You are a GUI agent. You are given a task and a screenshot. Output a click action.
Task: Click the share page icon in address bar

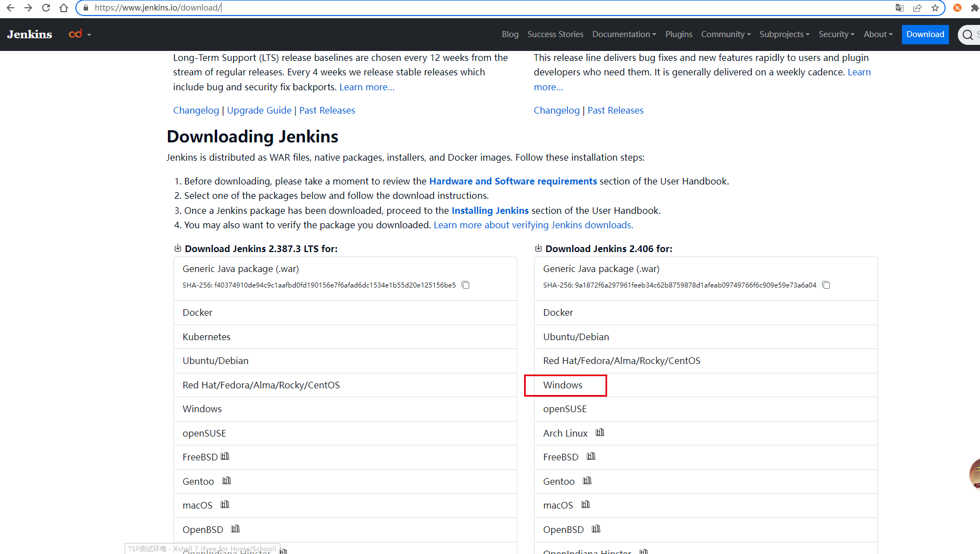[917, 8]
